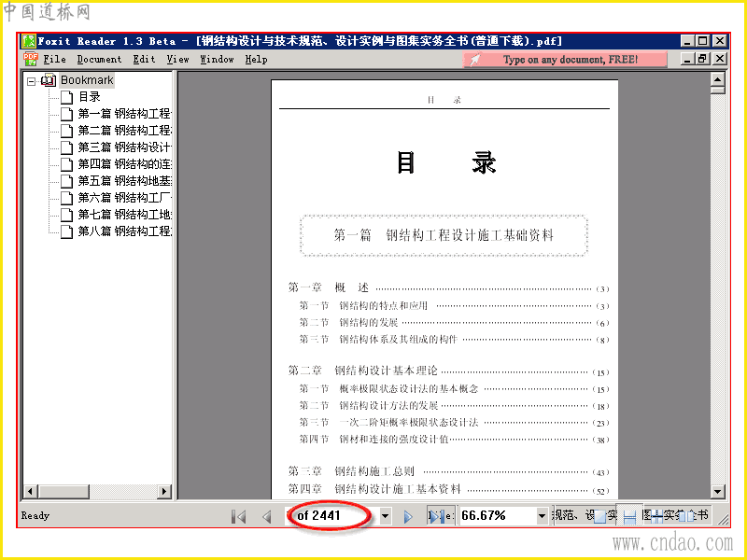Jump to last page button
The width and height of the screenshot is (747, 560).
pyautogui.click(x=434, y=516)
